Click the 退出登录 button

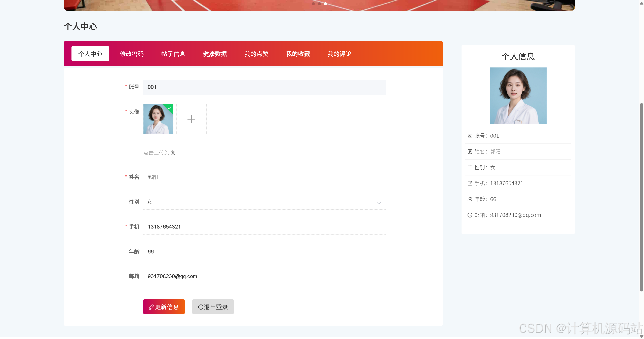tap(213, 307)
